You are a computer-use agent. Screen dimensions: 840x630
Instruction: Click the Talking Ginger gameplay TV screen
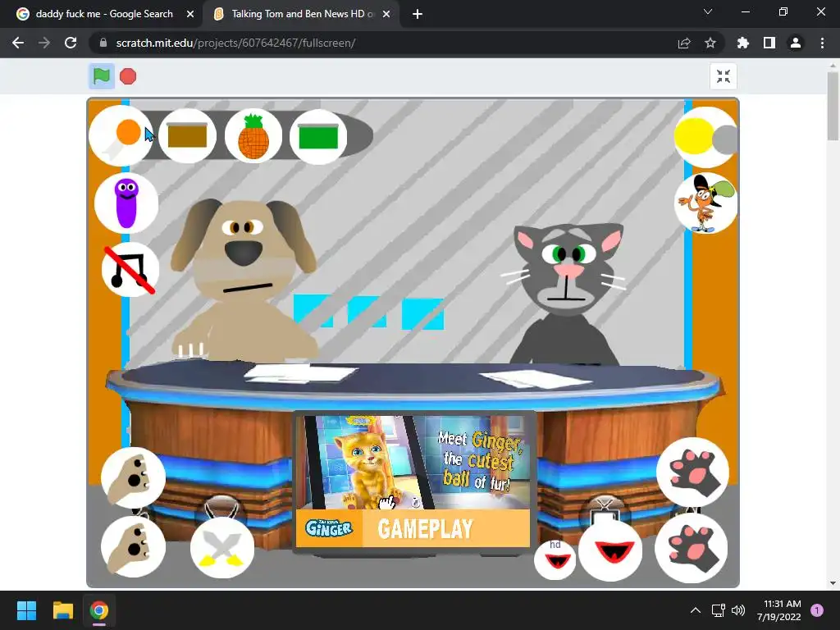[413, 481]
